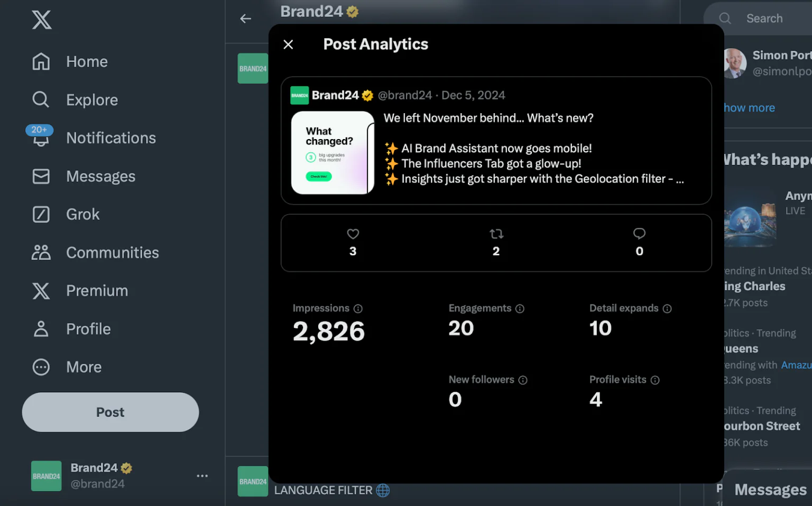The width and height of the screenshot is (812, 506).
Task: Reply using the comment bubble icon
Action: point(639,234)
